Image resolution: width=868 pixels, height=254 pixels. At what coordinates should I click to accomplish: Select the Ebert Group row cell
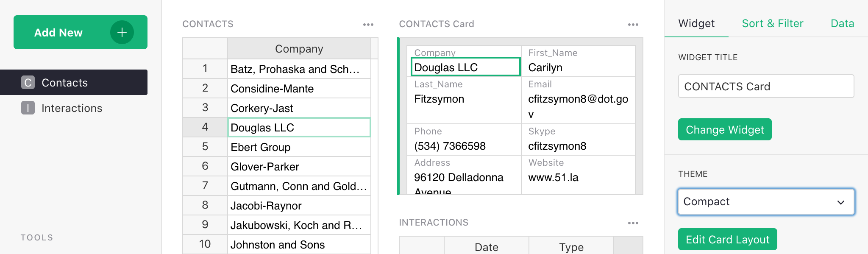click(x=299, y=147)
